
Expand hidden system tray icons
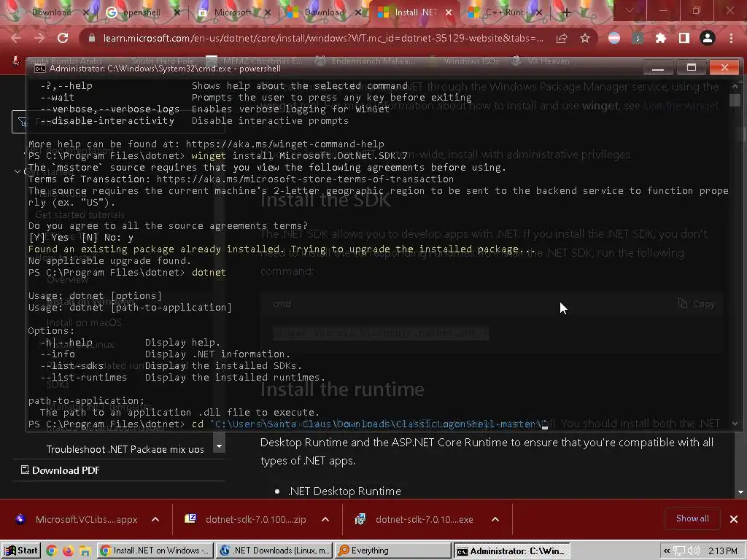pyautogui.click(x=667, y=551)
